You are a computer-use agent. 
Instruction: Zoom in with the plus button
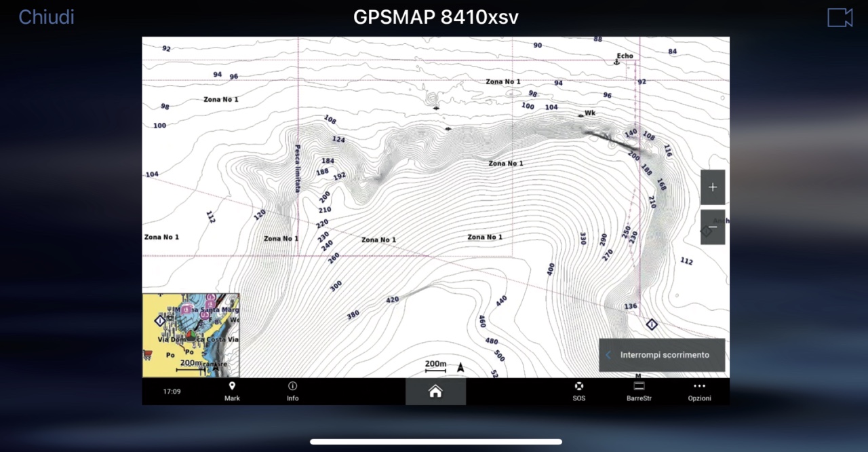pyautogui.click(x=712, y=187)
